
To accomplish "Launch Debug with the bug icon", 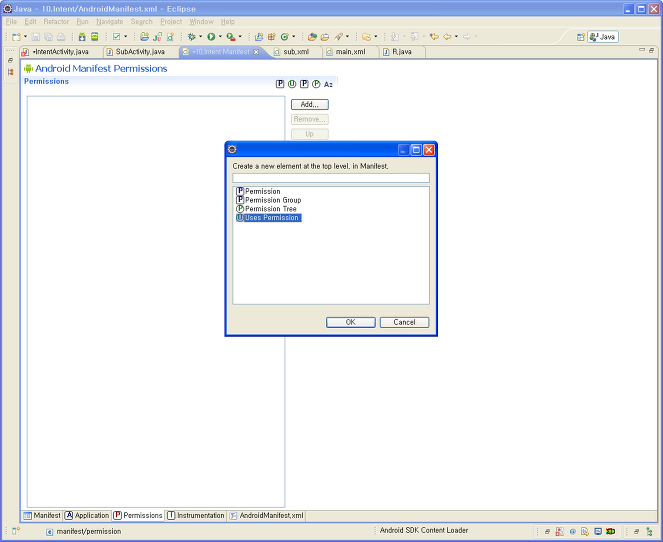I will [x=192, y=37].
